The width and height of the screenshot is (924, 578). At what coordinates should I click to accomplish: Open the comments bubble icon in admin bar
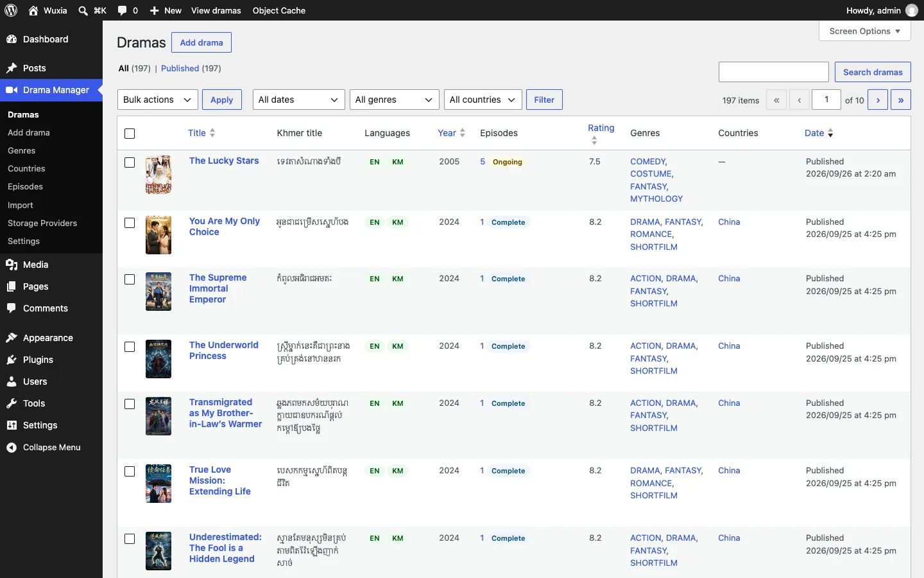[122, 10]
